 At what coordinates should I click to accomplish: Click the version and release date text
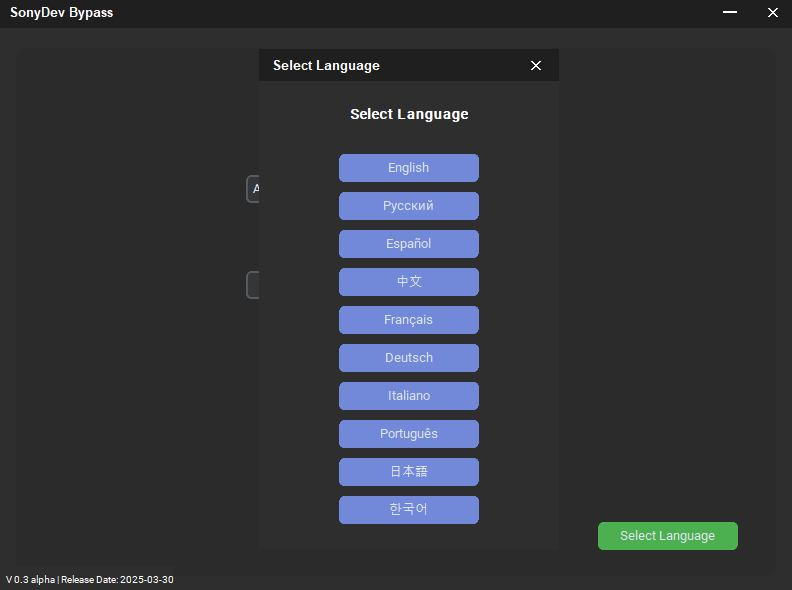[x=90, y=579]
